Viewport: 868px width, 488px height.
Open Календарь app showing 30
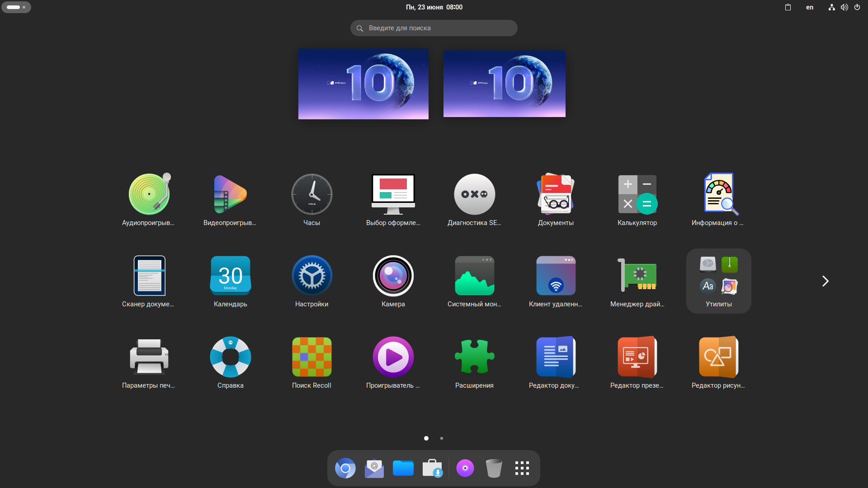click(x=230, y=276)
